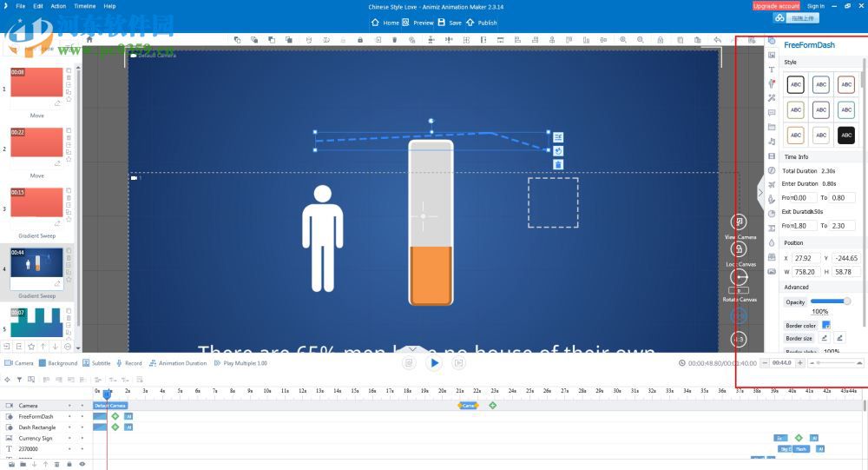Select scene 1 thumbnail labeled 00:08

click(36, 83)
